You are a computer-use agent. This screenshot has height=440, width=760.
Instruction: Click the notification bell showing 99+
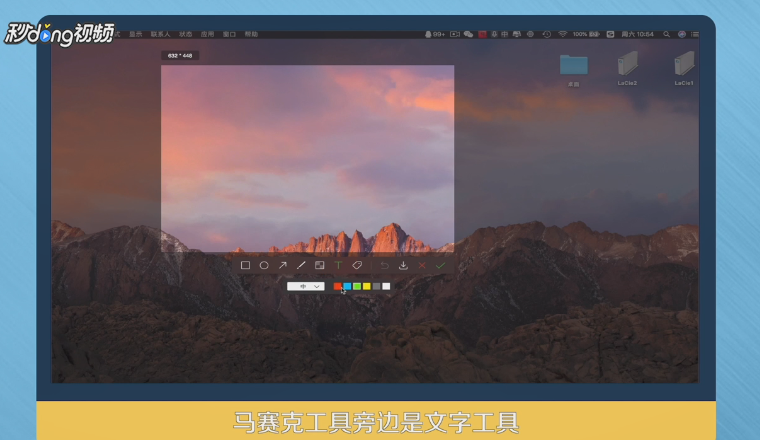click(435, 34)
